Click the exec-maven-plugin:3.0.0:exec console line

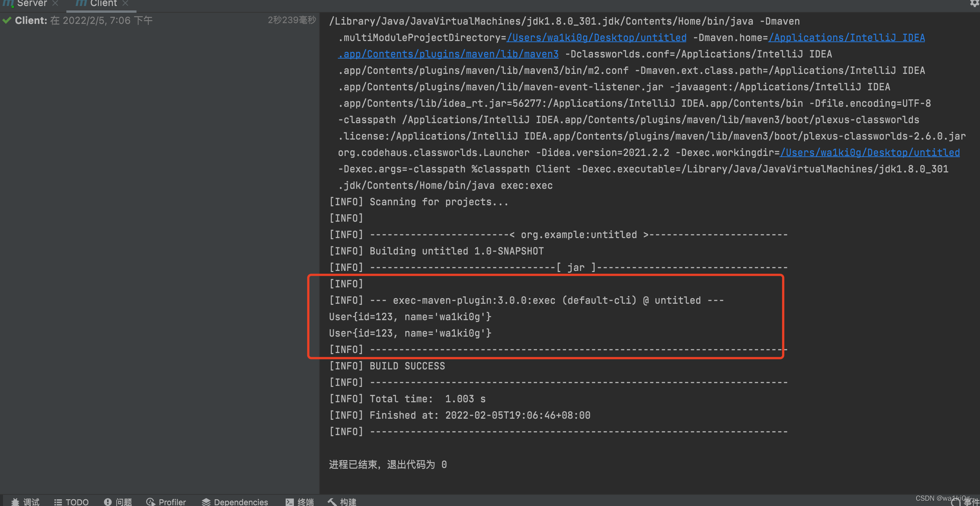coord(527,300)
